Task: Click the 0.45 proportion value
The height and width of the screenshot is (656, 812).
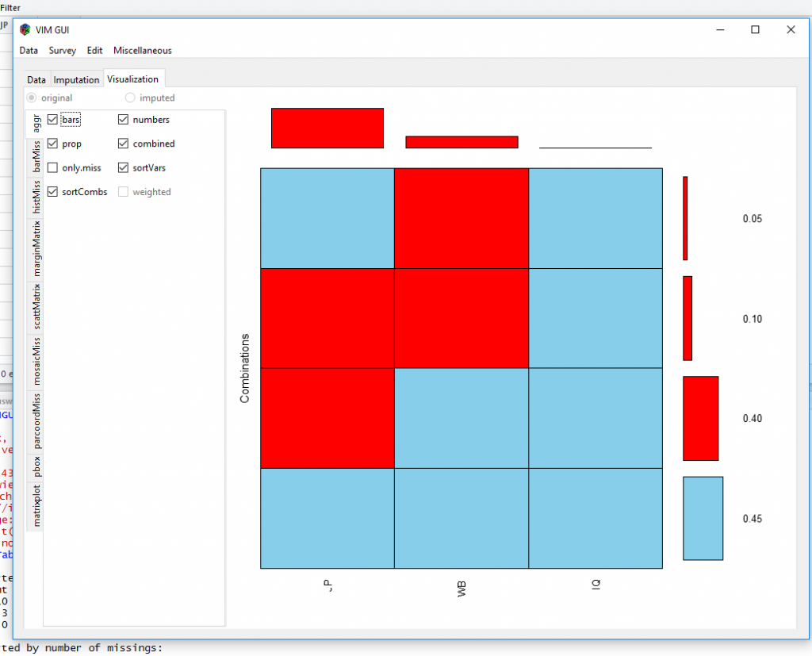Action: point(752,519)
